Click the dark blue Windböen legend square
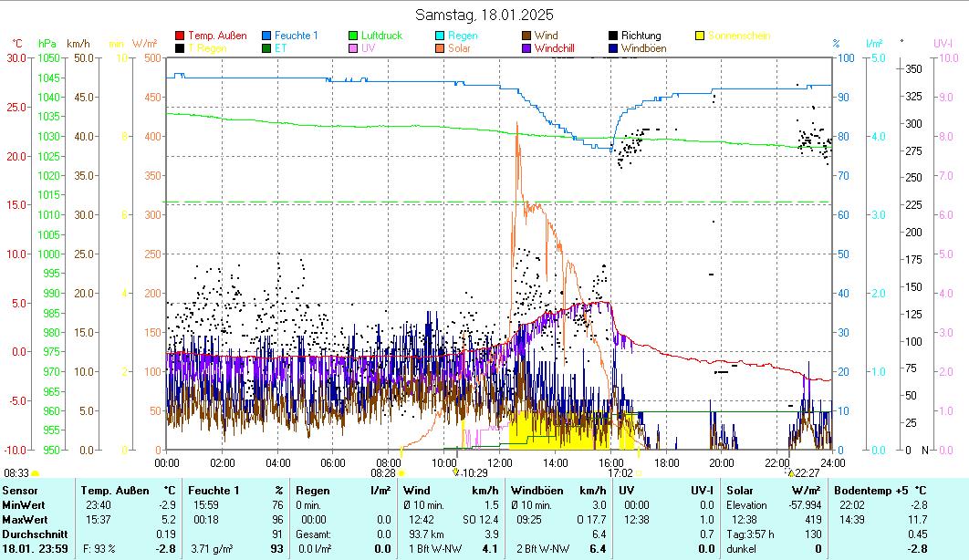Viewport: 969px width, 560px height. point(613,47)
